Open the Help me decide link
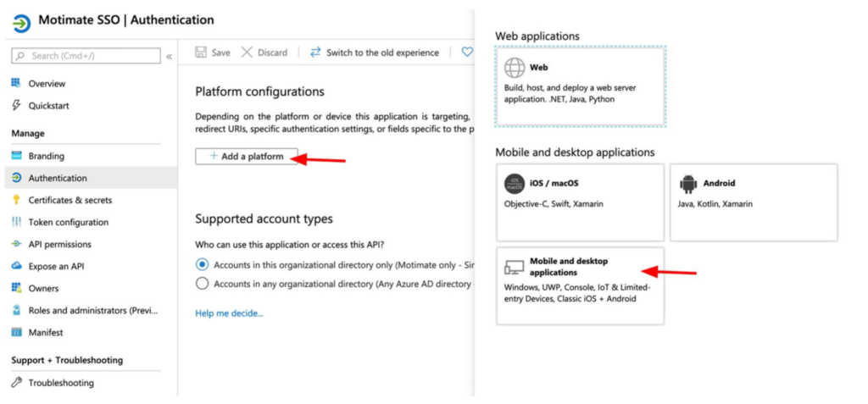The height and width of the screenshot is (404, 868). tap(229, 313)
